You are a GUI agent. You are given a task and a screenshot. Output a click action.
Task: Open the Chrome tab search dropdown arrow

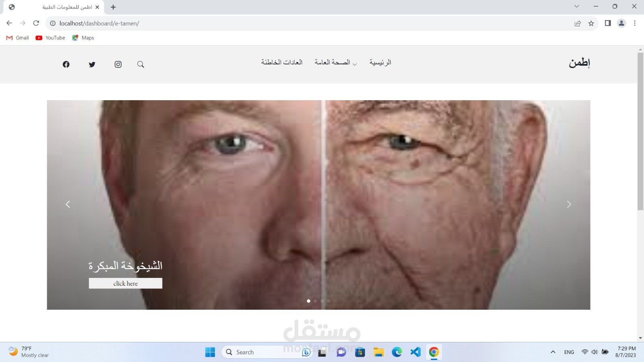click(x=576, y=6)
